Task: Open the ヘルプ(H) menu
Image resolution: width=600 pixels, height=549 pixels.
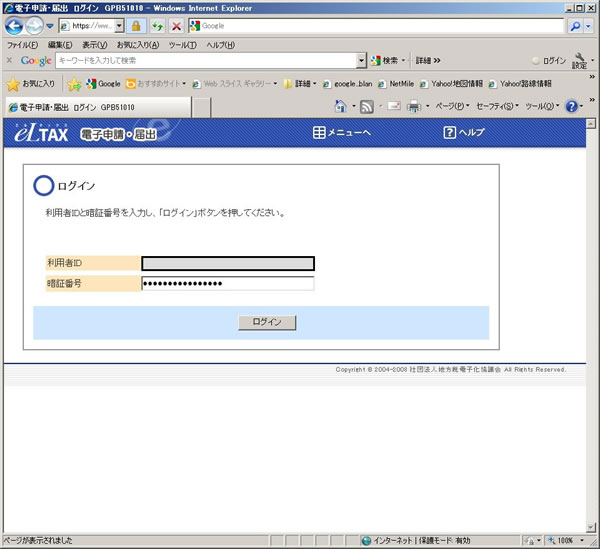Action: point(220,45)
